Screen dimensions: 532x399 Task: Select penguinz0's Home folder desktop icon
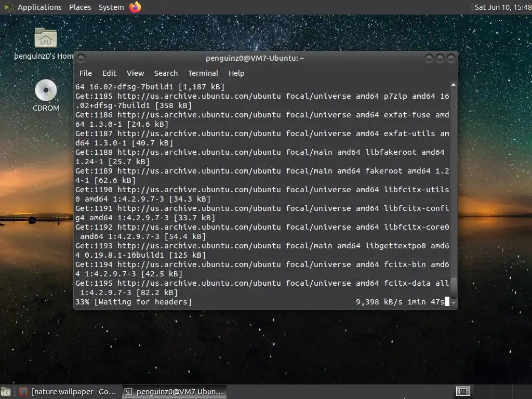tap(46, 44)
